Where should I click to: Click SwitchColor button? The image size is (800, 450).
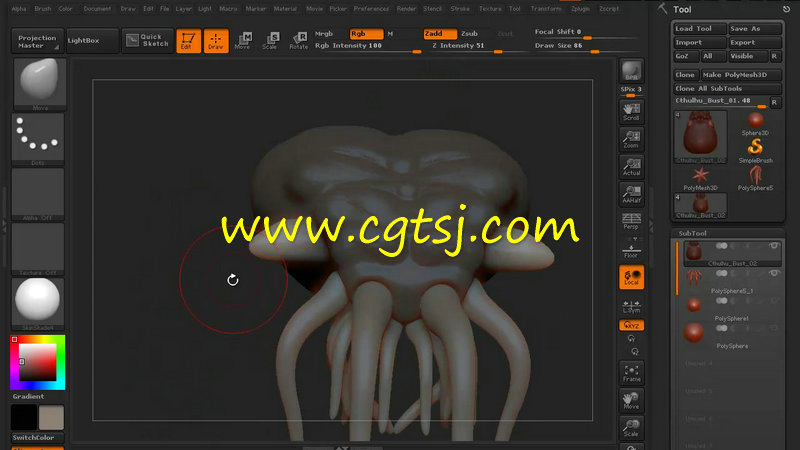pyautogui.click(x=37, y=437)
